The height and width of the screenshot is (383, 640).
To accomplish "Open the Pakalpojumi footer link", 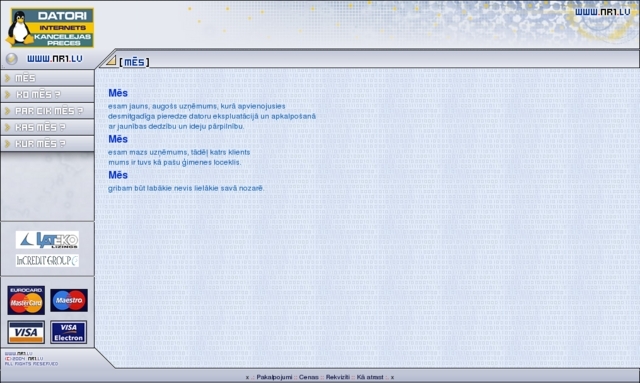I will [x=274, y=377].
